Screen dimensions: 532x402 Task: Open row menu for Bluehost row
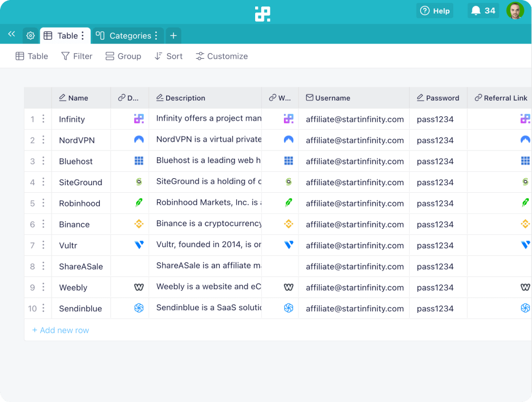43,161
